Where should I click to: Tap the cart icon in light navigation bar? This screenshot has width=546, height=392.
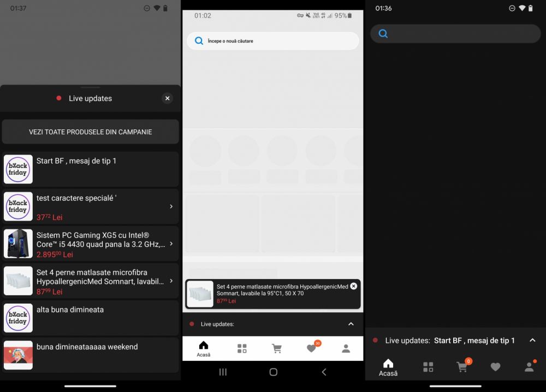coord(277,348)
